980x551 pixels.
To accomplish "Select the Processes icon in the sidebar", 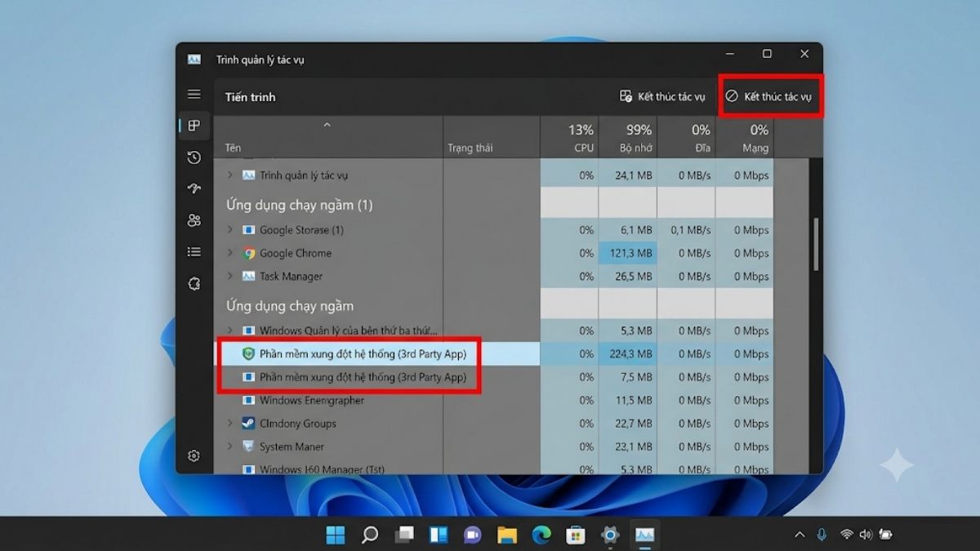I will coord(194,126).
